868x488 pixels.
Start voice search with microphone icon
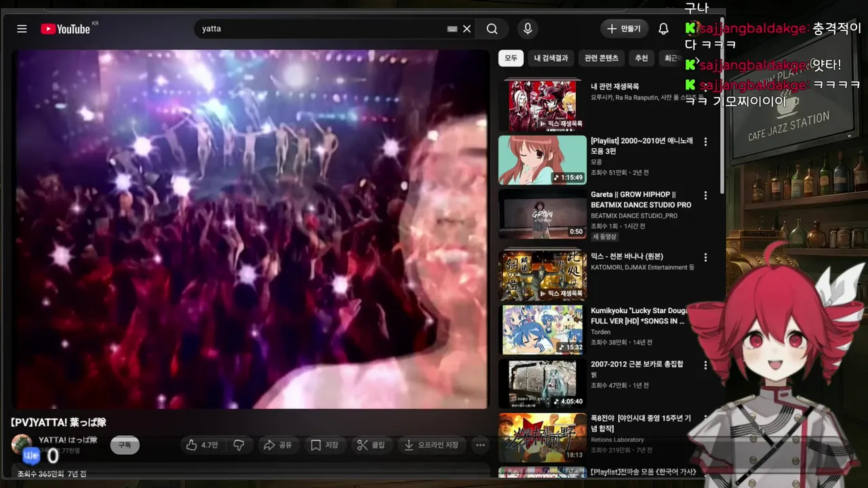click(528, 28)
